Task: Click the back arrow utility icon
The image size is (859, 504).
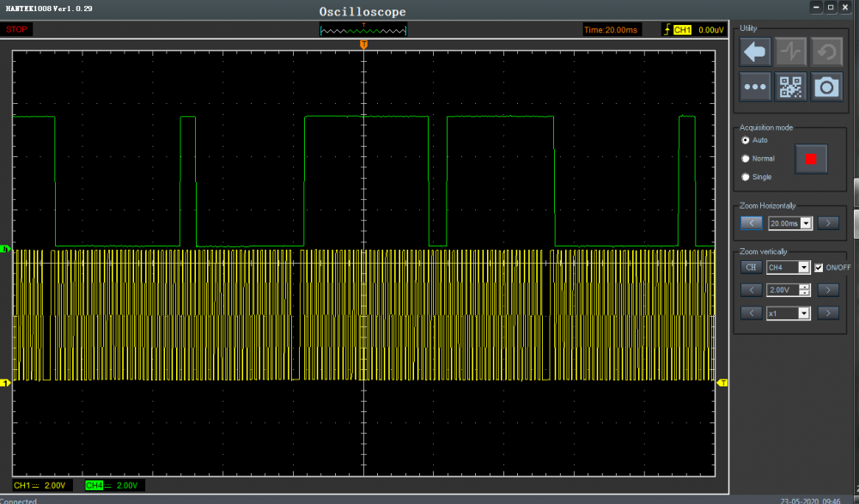Action: 755,52
